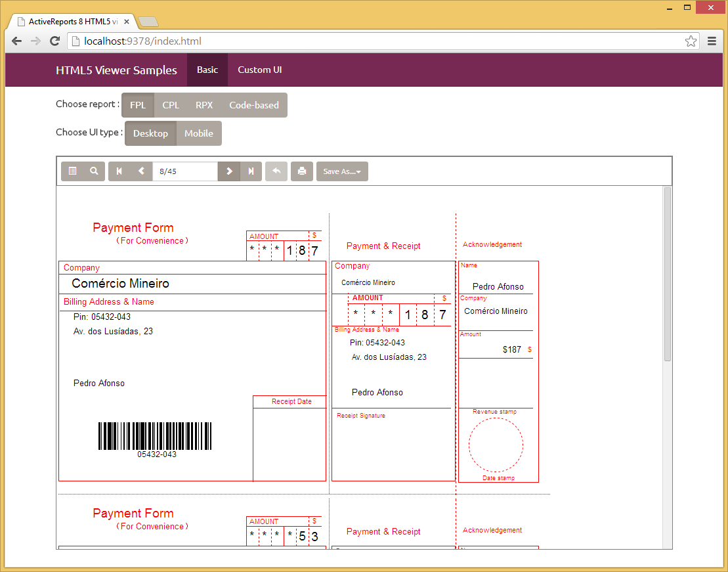The width and height of the screenshot is (728, 572).
Task: Click the report vertical scrollbar thumb
Action: tap(668, 274)
